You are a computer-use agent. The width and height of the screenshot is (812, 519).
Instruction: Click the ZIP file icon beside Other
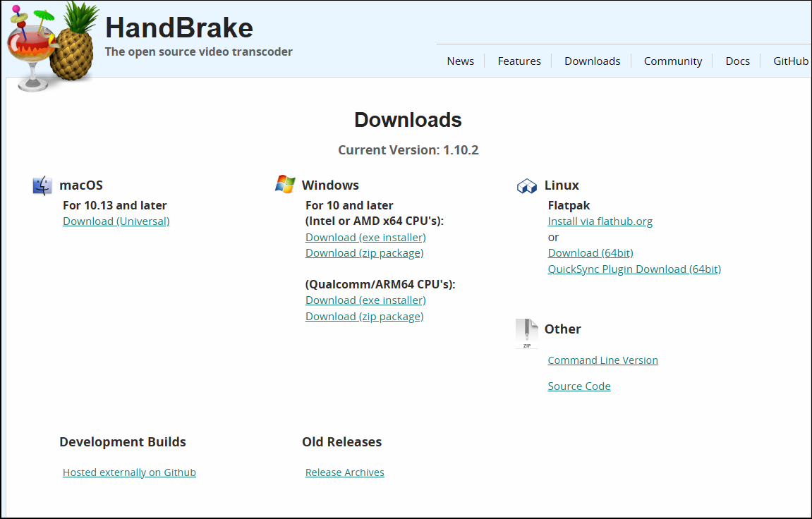pos(526,333)
